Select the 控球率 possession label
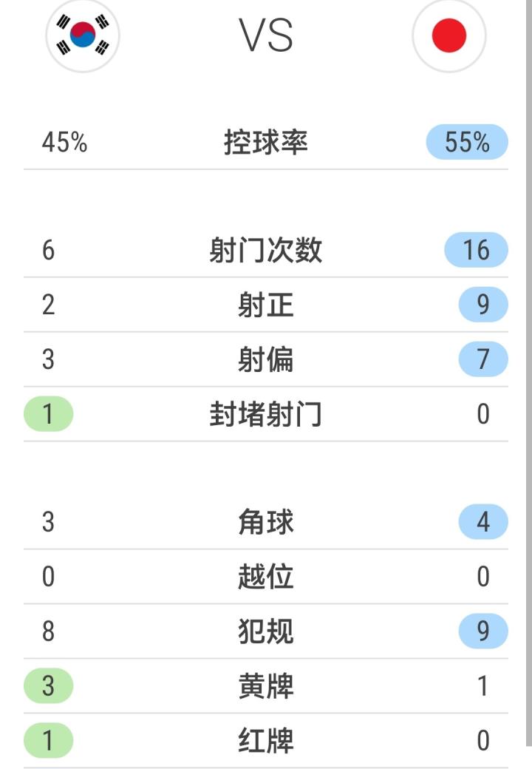 [266, 142]
